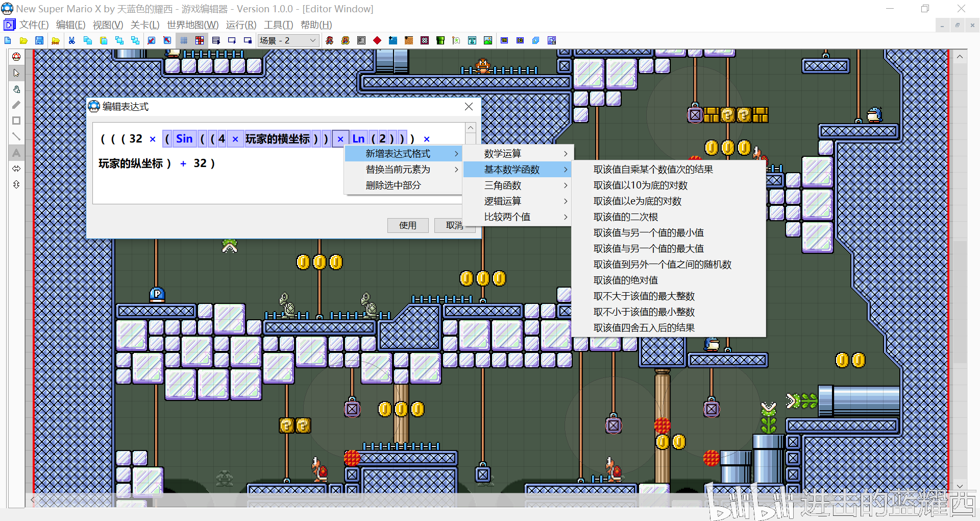Open the 场景 - 2 scene dropdown
Screen dimensions: 980x521
pos(288,40)
